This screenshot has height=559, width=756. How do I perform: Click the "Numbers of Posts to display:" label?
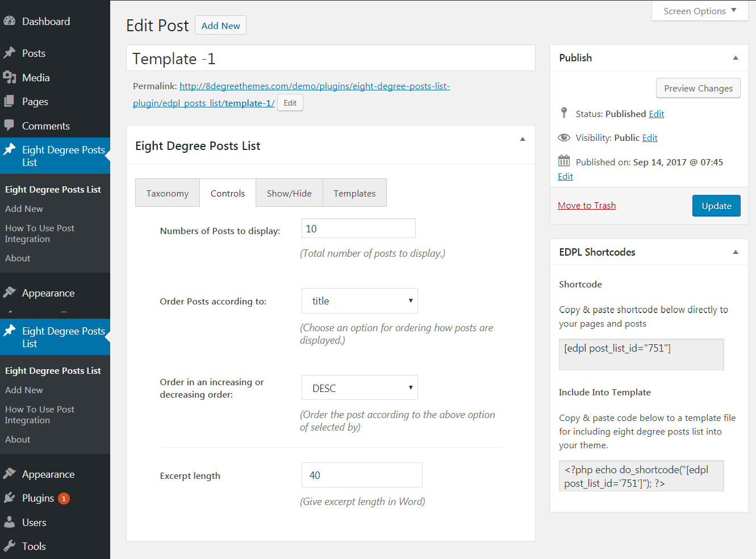click(x=220, y=231)
